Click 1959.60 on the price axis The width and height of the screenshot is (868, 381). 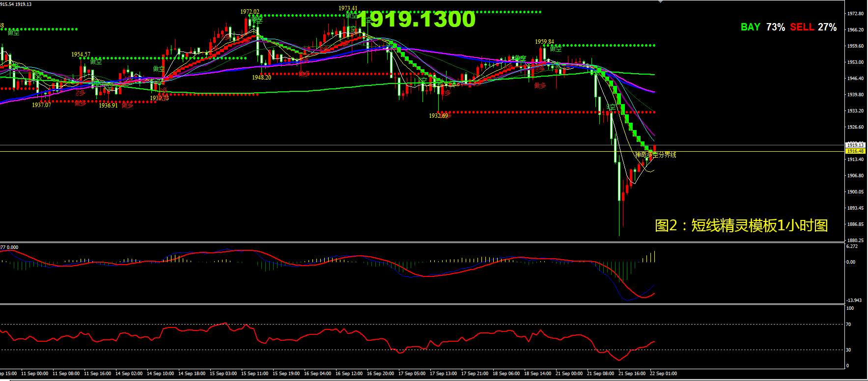click(856, 46)
